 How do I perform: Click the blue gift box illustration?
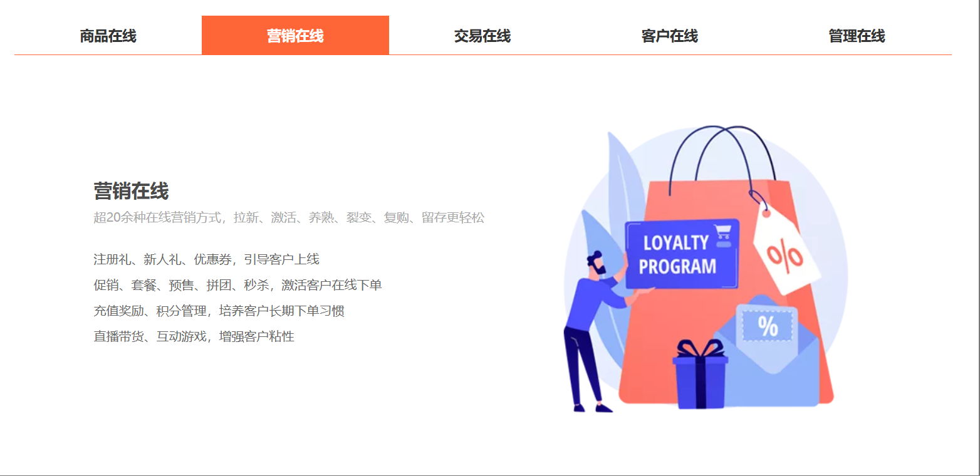point(701,374)
